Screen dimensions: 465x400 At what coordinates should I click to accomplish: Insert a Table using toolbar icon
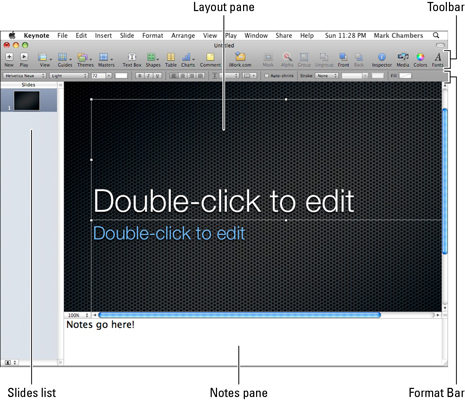[x=171, y=57]
